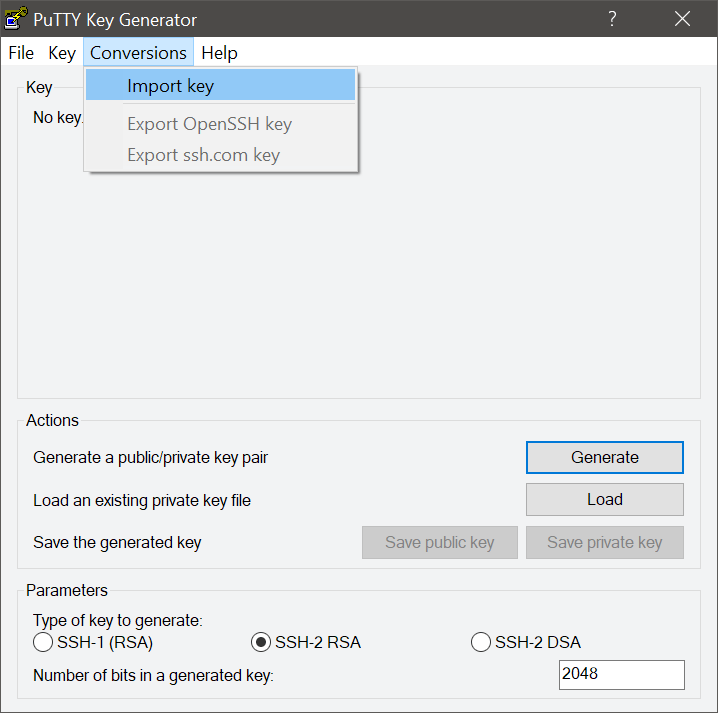Open the File menu
The height and width of the screenshot is (713, 718).
(x=21, y=53)
